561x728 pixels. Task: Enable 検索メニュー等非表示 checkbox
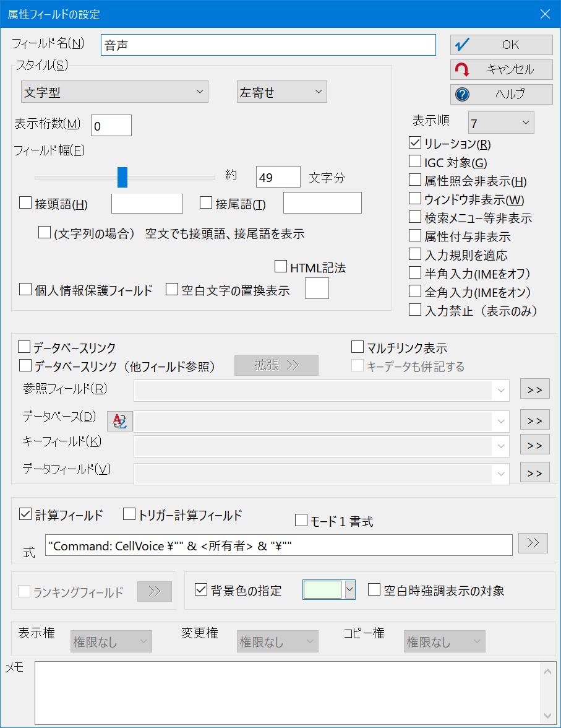click(x=415, y=217)
